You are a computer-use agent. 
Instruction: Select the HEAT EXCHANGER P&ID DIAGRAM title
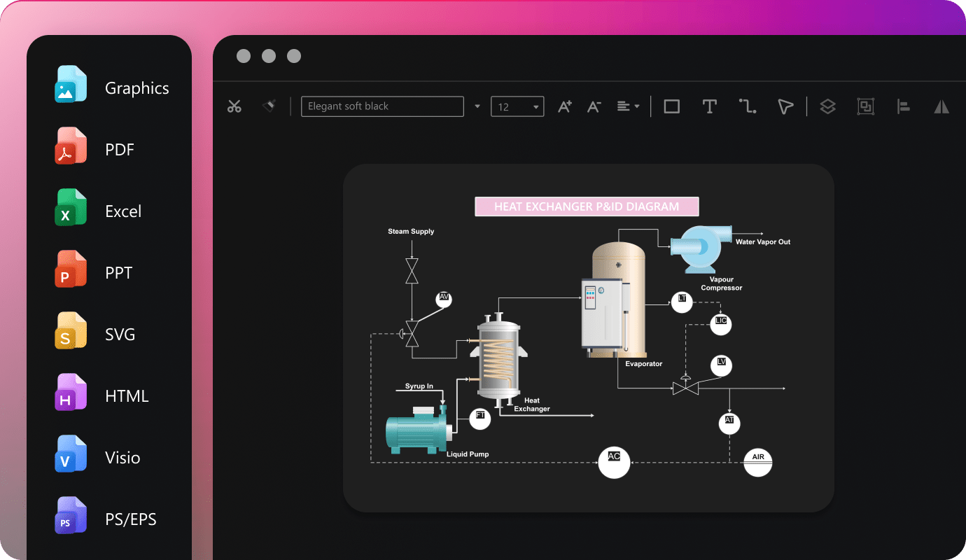tap(587, 206)
